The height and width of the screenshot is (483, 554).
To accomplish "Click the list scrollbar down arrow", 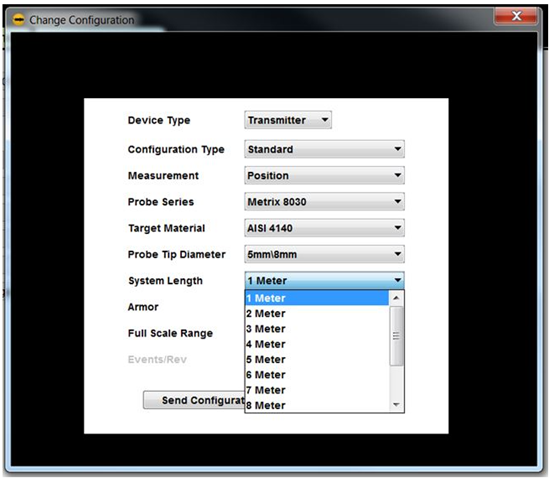I will [396, 405].
